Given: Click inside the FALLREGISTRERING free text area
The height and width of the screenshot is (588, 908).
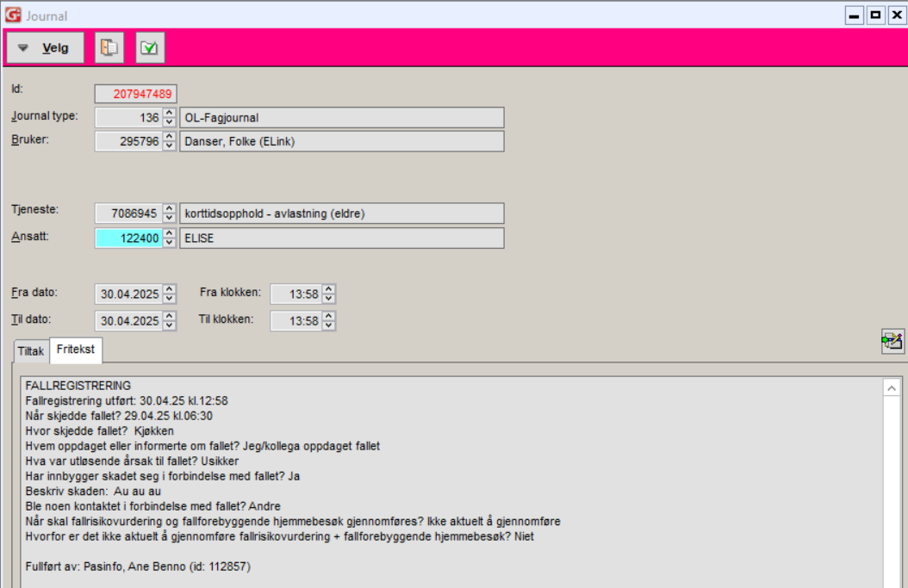Looking at the screenshot, I should pyautogui.click(x=431, y=482).
